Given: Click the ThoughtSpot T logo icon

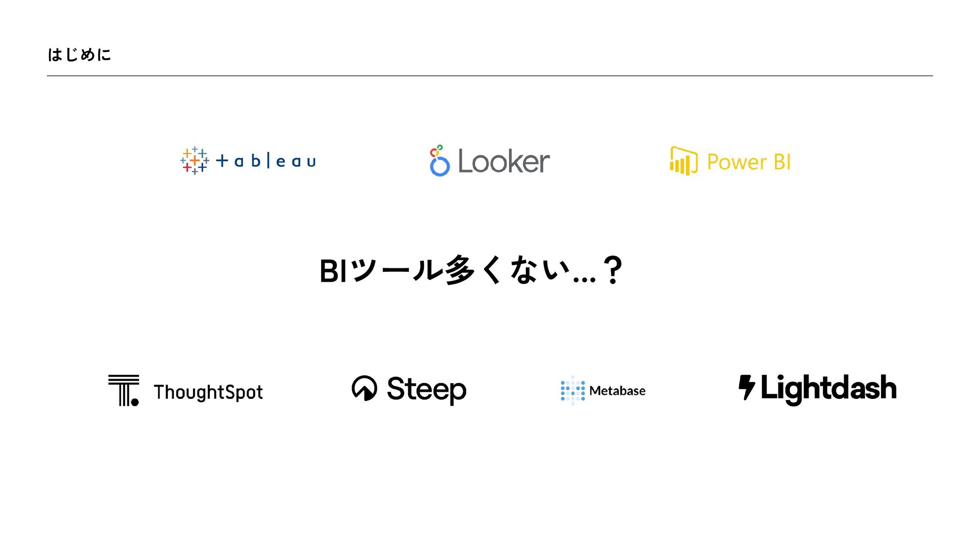Looking at the screenshot, I should (124, 390).
